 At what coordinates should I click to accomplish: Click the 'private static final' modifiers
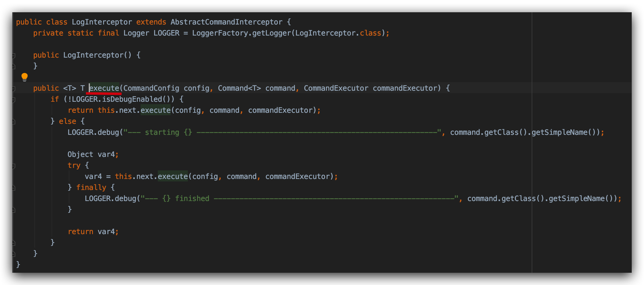[76, 33]
